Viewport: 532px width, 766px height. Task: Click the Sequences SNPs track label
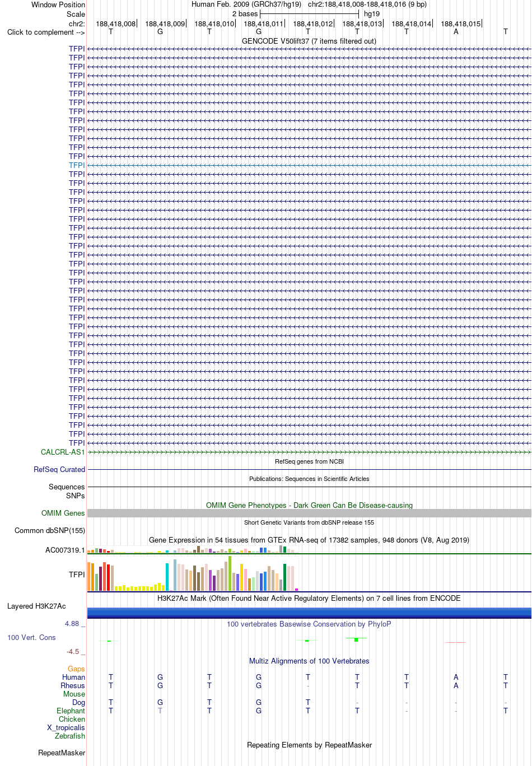[67, 491]
